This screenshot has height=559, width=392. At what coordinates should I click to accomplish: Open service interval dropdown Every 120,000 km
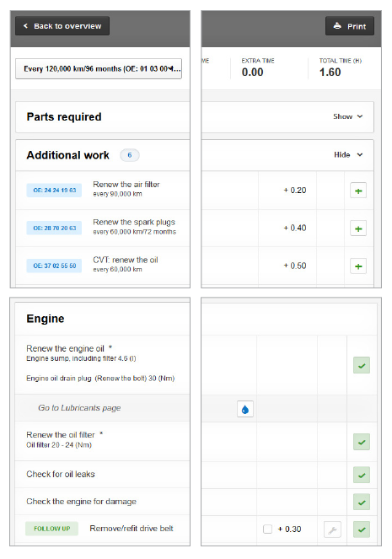(x=99, y=69)
